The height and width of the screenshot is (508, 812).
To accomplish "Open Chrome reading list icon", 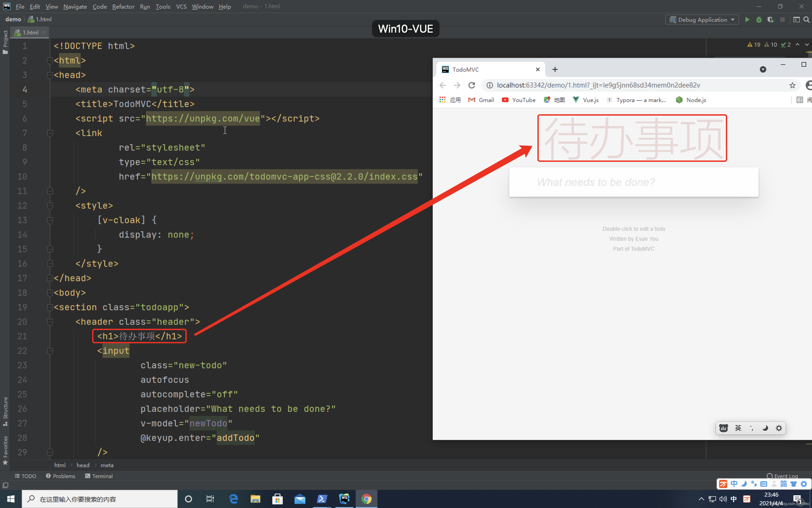I will (x=800, y=100).
